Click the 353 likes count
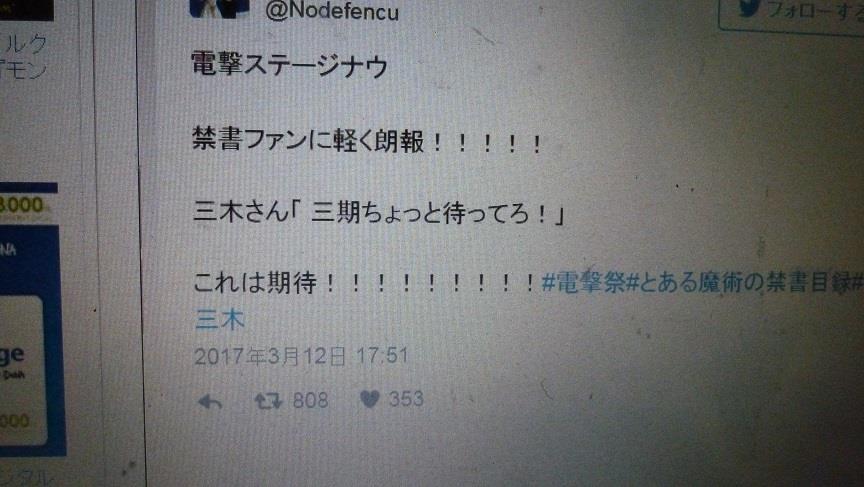The height and width of the screenshot is (487, 864). [406, 399]
